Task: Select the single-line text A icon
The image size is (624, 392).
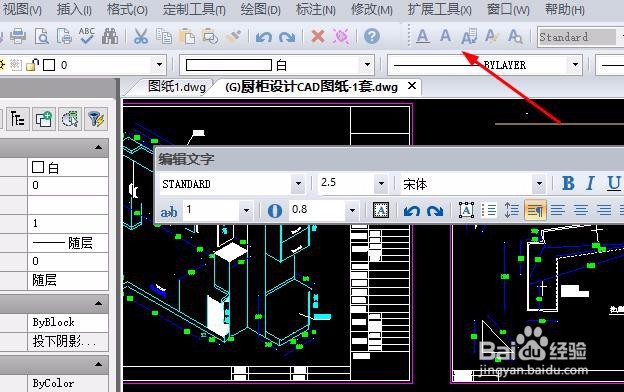Action: pos(445,36)
